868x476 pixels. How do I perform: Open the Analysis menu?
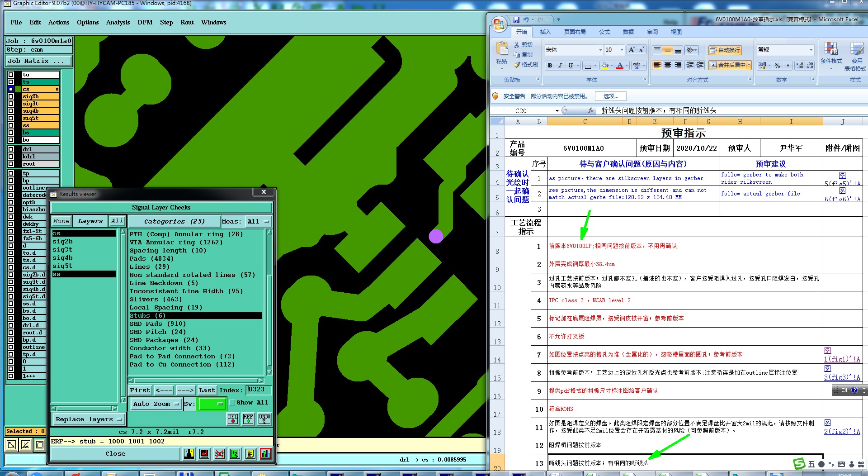tap(118, 23)
